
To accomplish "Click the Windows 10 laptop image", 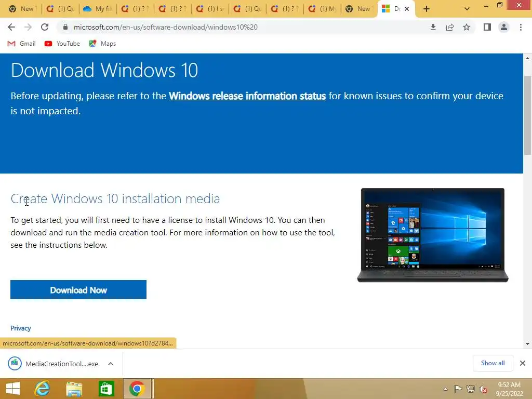I will click(x=433, y=235).
